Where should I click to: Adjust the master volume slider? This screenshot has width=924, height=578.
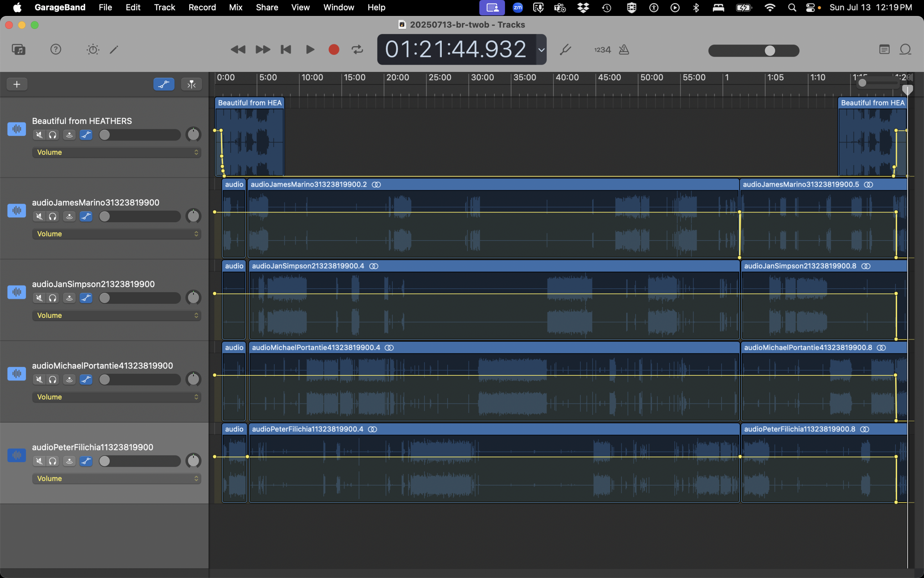tap(754, 51)
